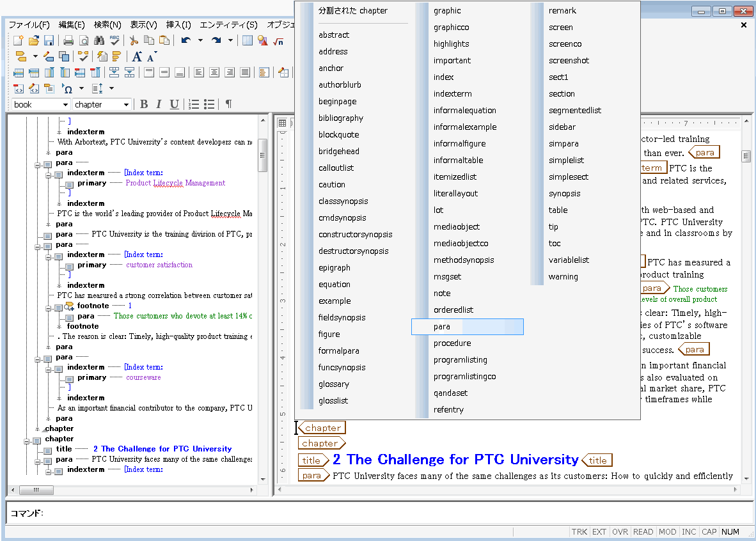756x541 pixels.
Task: Toggle paragraph marks display ¶
Action: coord(228,104)
